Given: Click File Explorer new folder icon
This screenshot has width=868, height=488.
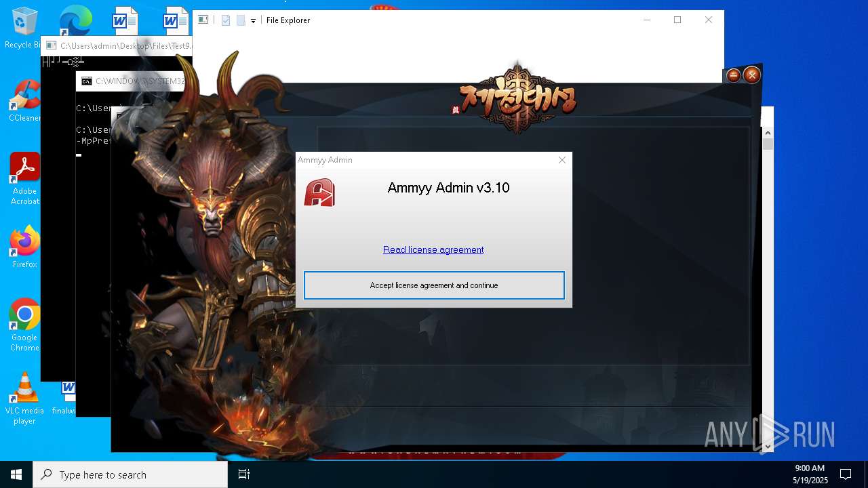Looking at the screenshot, I should 241,20.
